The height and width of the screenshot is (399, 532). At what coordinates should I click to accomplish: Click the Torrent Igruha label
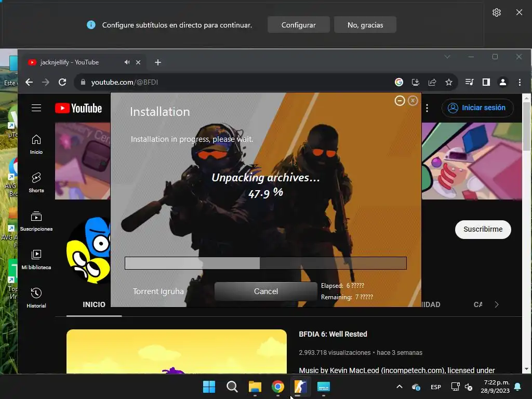point(158,291)
